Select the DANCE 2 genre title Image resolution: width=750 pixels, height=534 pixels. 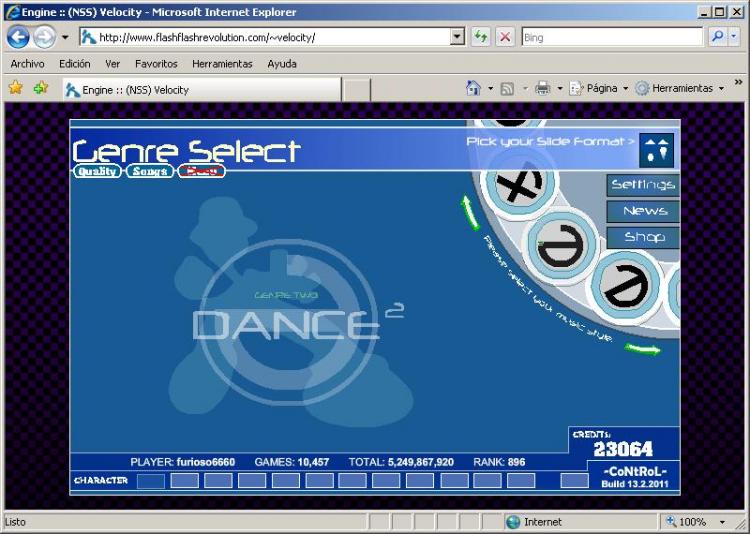pyautogui.click(x=298, y=323)
